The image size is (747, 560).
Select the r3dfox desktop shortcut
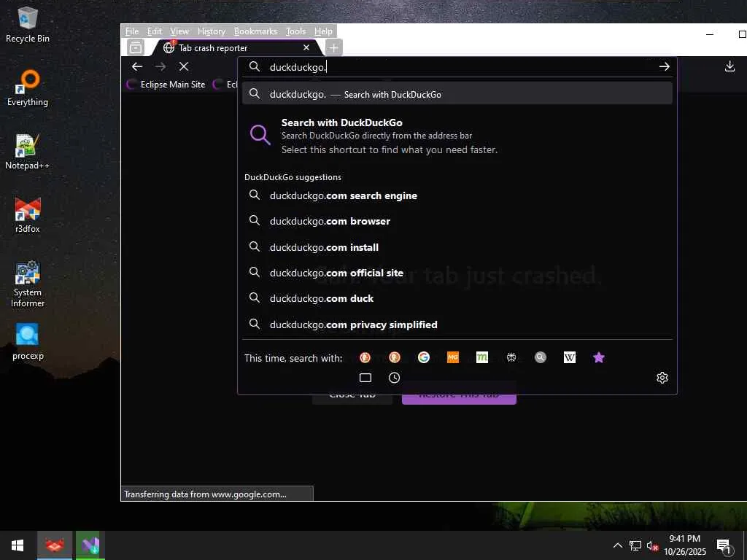pos(28,215)
